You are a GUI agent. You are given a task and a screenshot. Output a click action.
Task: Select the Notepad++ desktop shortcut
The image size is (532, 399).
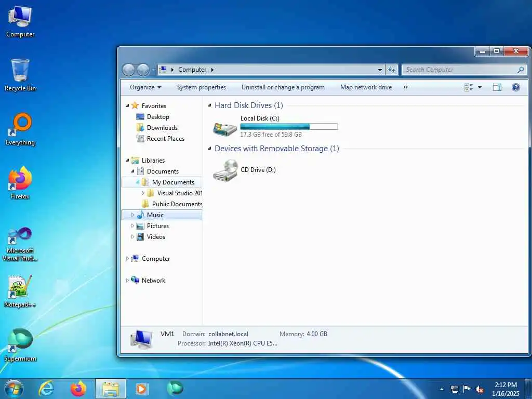pos(20,291)
